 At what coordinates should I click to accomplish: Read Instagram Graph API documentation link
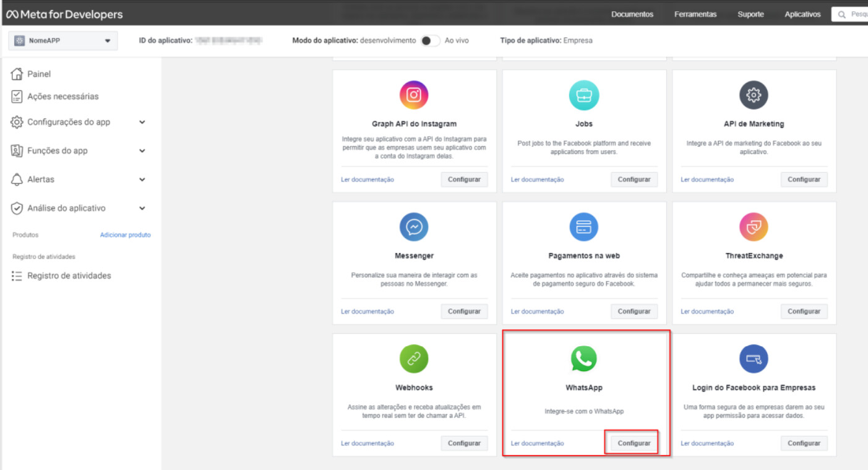[367, 180]
